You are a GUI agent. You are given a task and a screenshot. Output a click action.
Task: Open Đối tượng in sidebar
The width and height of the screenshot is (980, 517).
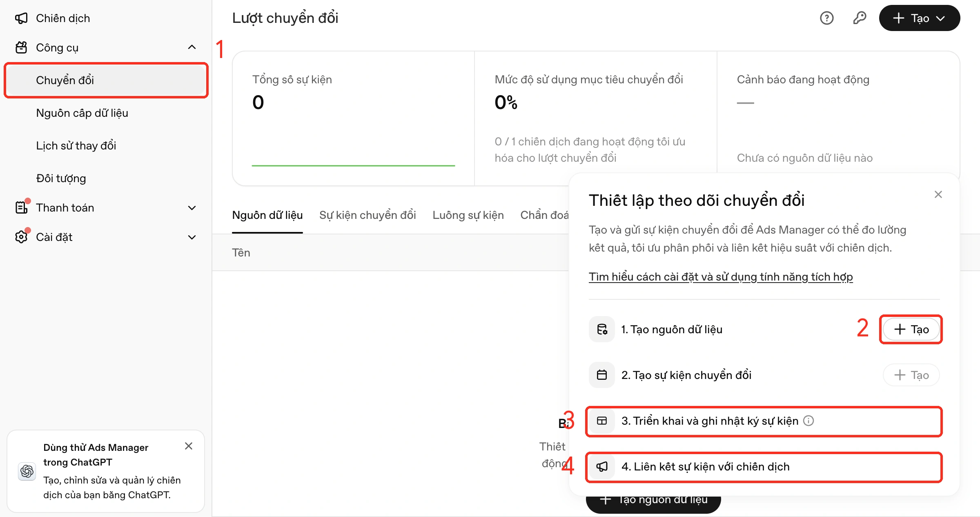[x=106, y=178]
